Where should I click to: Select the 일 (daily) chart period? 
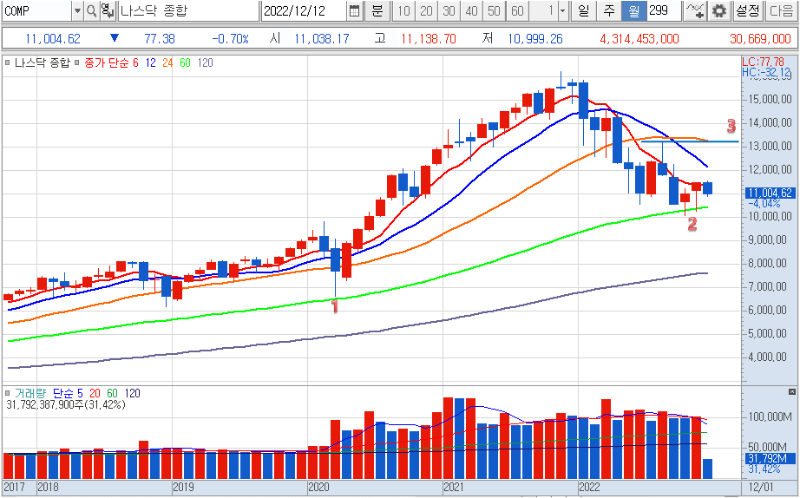(x=583, y=11)
